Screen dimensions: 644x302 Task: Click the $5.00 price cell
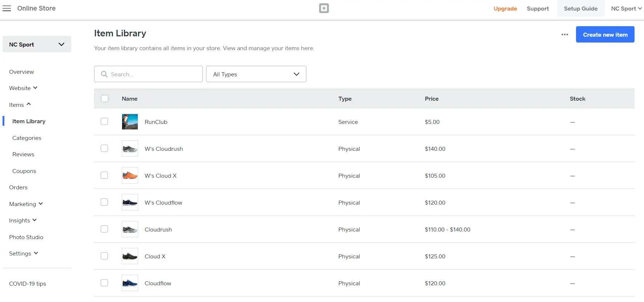click(432, 122)
